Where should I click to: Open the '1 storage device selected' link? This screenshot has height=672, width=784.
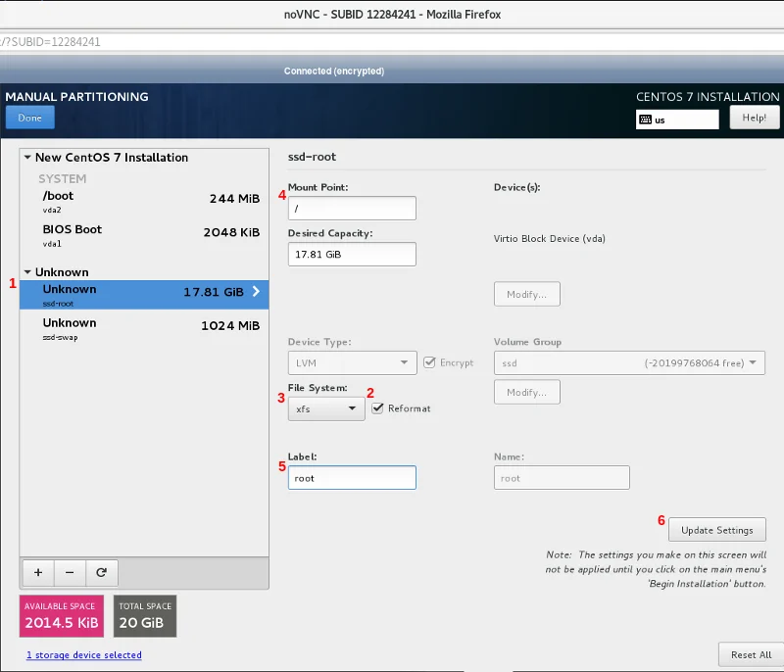83,654
